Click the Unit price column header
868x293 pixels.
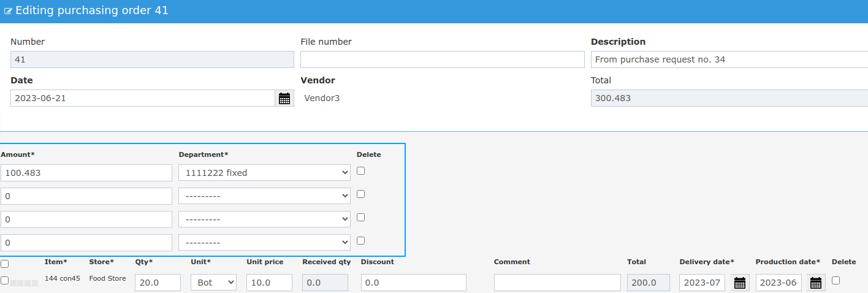click(265, 262)
